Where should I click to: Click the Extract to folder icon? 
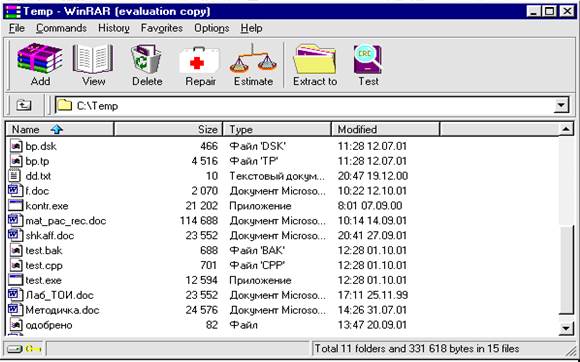pyautogui.click(x=315, y=59)
